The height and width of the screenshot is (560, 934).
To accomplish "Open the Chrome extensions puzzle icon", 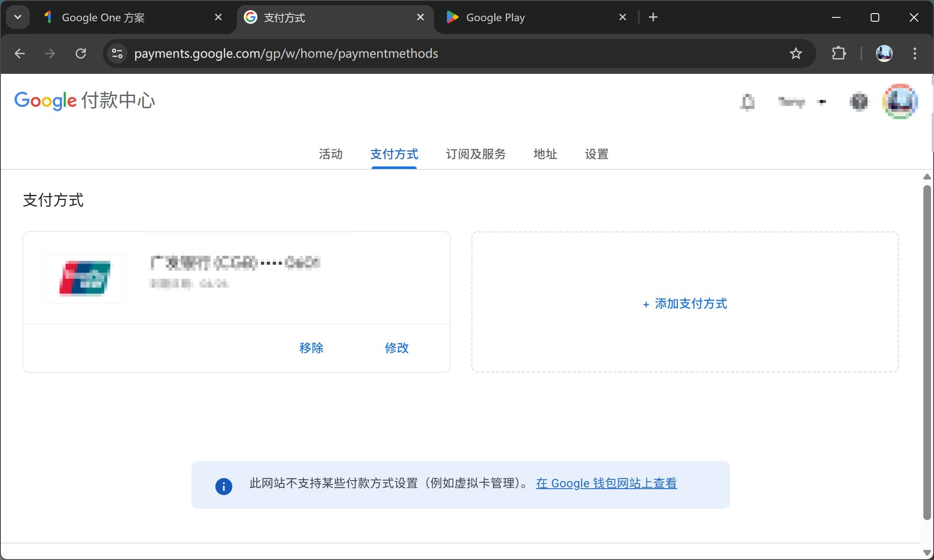I will [x=838, y=53].
